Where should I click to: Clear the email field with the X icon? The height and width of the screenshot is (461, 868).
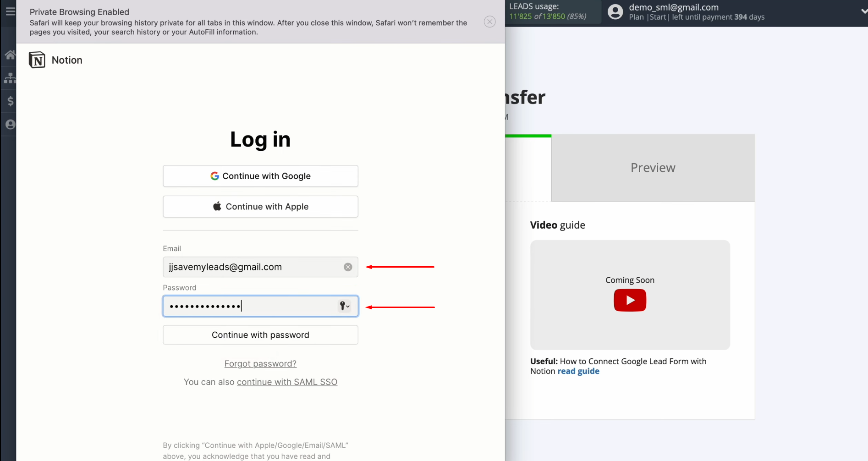point(348,267)
